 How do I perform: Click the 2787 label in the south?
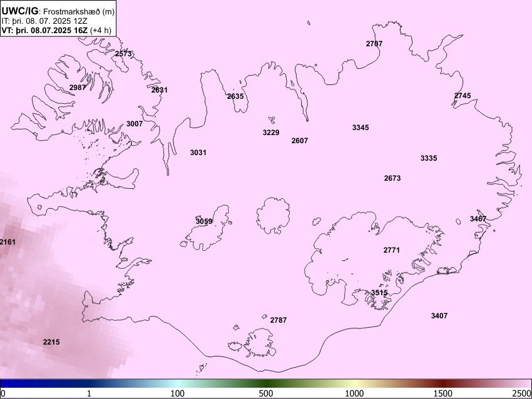click(x=279, y=320)
